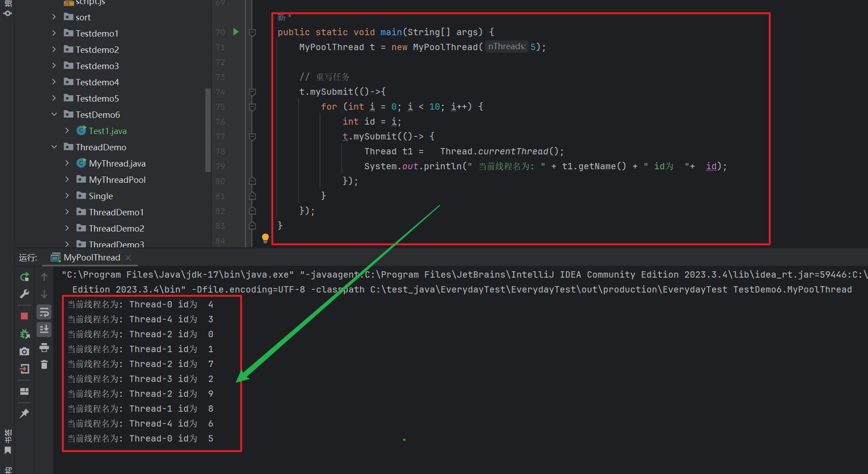Screen dimensions: 868x474
Task: Close the MyPoolThread run tab
Action: click(128, 258)
